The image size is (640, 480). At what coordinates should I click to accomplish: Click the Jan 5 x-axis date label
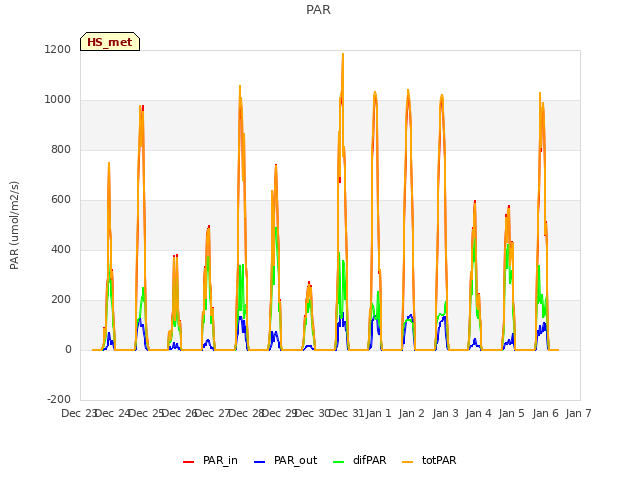click(512, 413)
